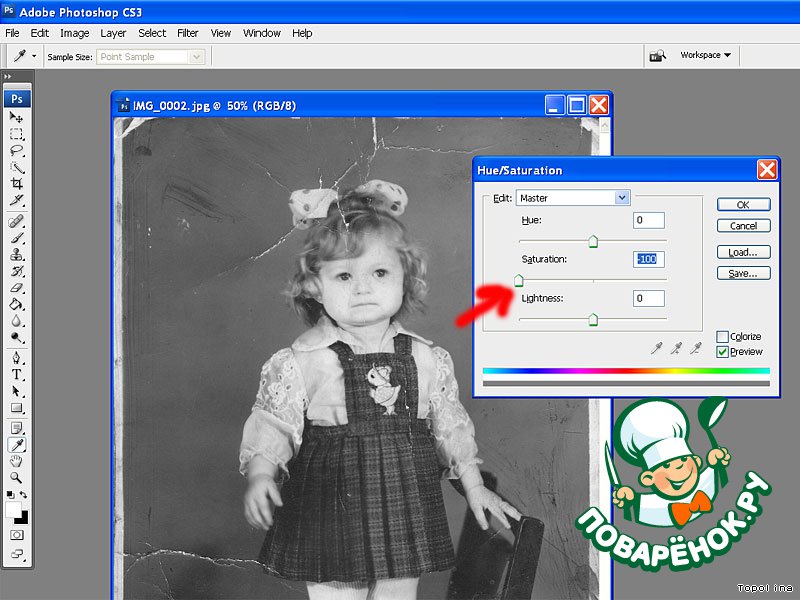Uncheck the Preview checkbox

[723, 352]
